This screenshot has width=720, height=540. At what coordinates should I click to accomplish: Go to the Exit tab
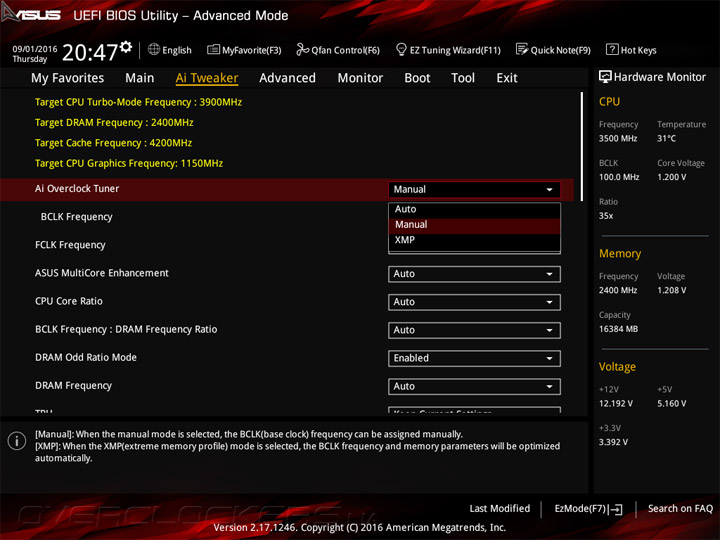click(x=506, y=78)
